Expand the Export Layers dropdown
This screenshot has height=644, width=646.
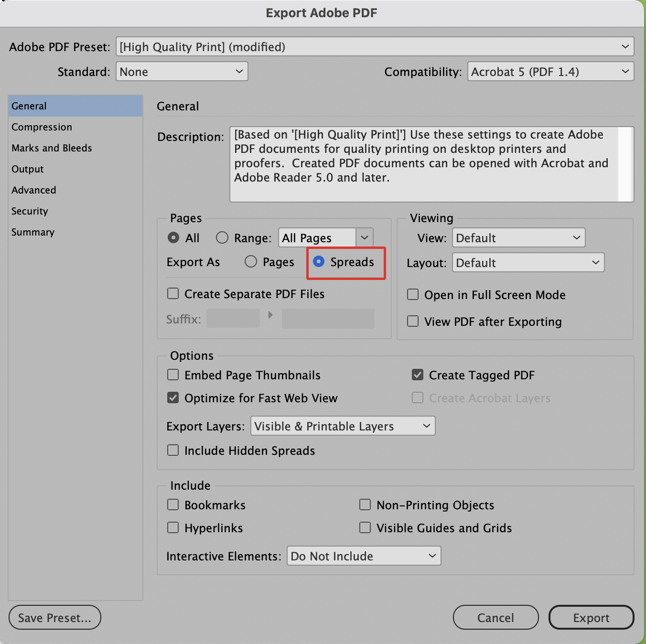pos(343,426)
